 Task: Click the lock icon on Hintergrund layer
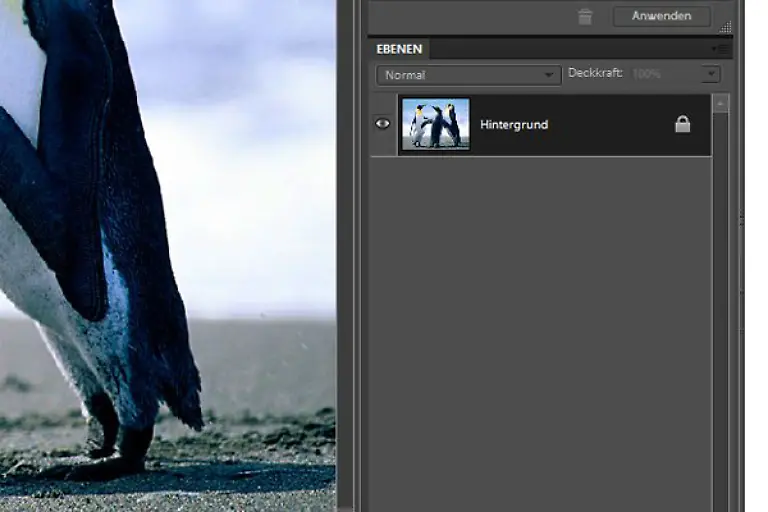pyautogui.click(x=682, y=124)
